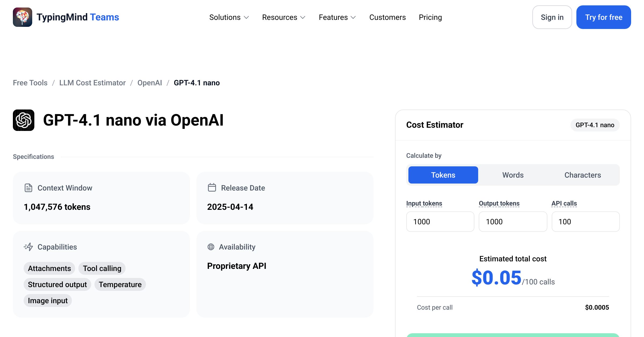Screen dimensions: 644x337
Task: Click the "1,047,576 tokens" value
Action: click(x=57, y=207)
